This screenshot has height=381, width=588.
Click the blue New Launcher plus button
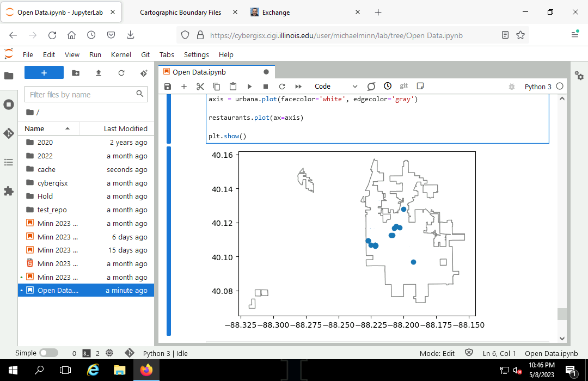44,73
